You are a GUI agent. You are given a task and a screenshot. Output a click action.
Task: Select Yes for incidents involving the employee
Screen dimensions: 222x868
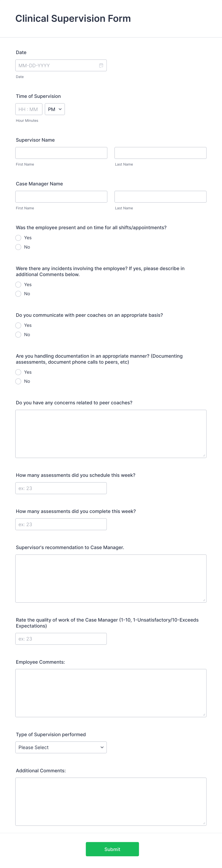[18, 284]
